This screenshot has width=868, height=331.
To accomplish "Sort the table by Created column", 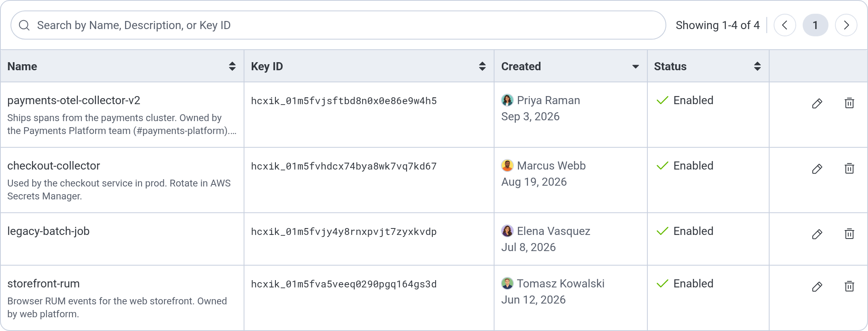I will tap(635, 67).
